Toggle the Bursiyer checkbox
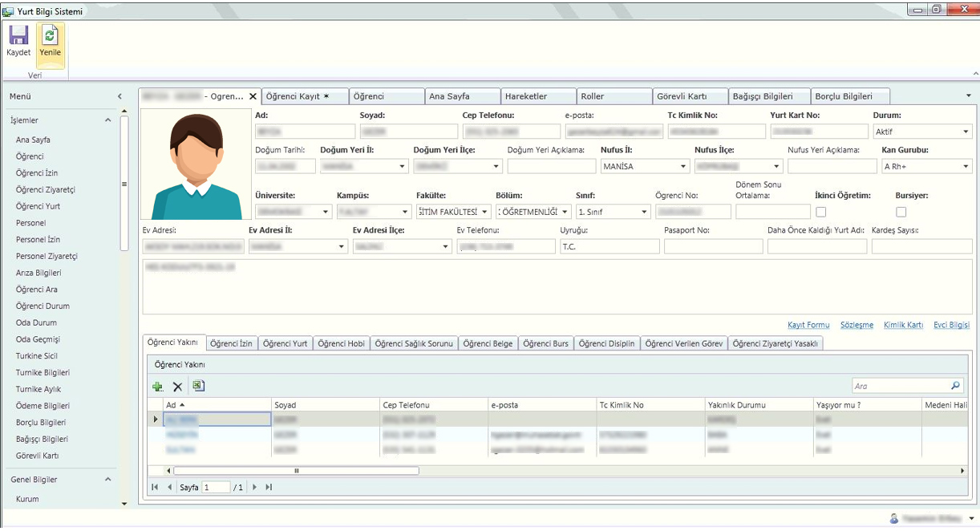The width and height of the screenshot is (980, 531). tap(901, 212)
